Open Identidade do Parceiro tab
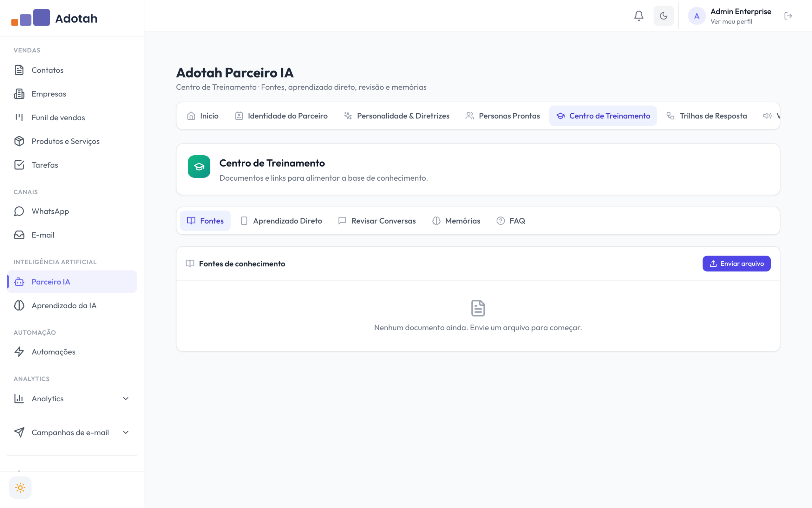Image resolution: width=812 pixels, height=508 pixels. pos(281,116)
